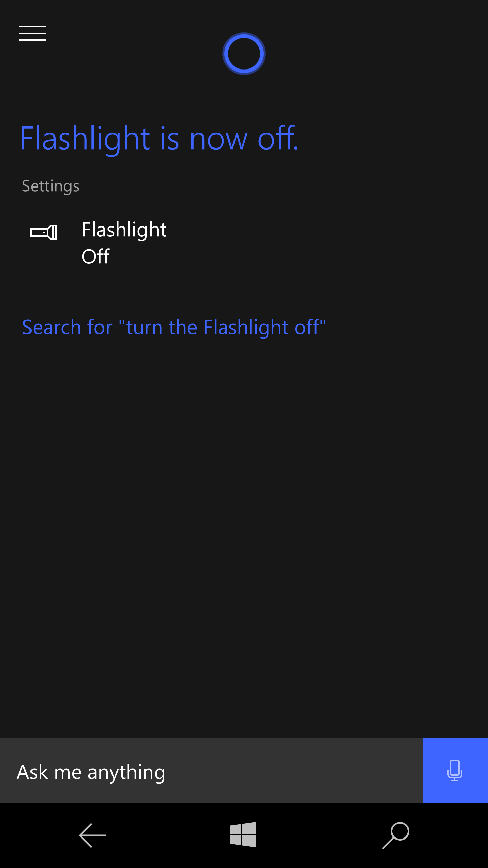Viewport: 488px width, 868px height.
Task: Expand Cortana's navigation menu lines
Action: [33, 33]
